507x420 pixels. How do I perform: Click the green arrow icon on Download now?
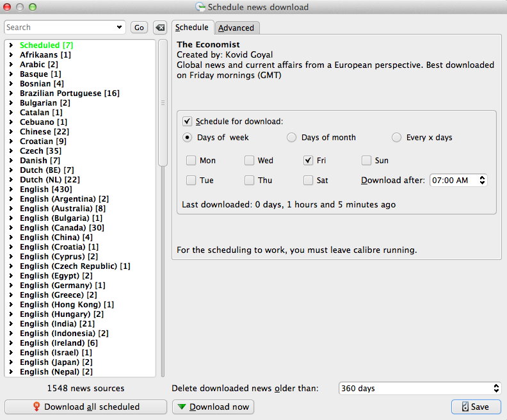pos(182,407)
